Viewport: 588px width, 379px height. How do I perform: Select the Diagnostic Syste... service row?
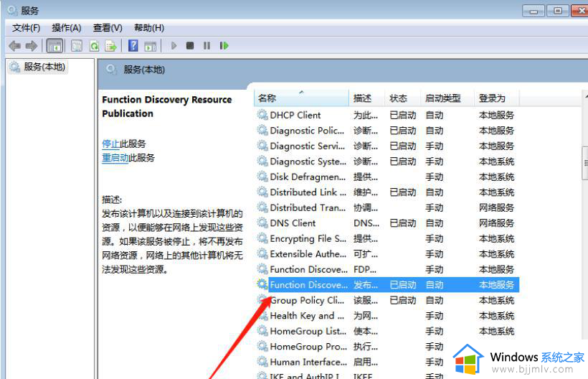coord(387,162)
